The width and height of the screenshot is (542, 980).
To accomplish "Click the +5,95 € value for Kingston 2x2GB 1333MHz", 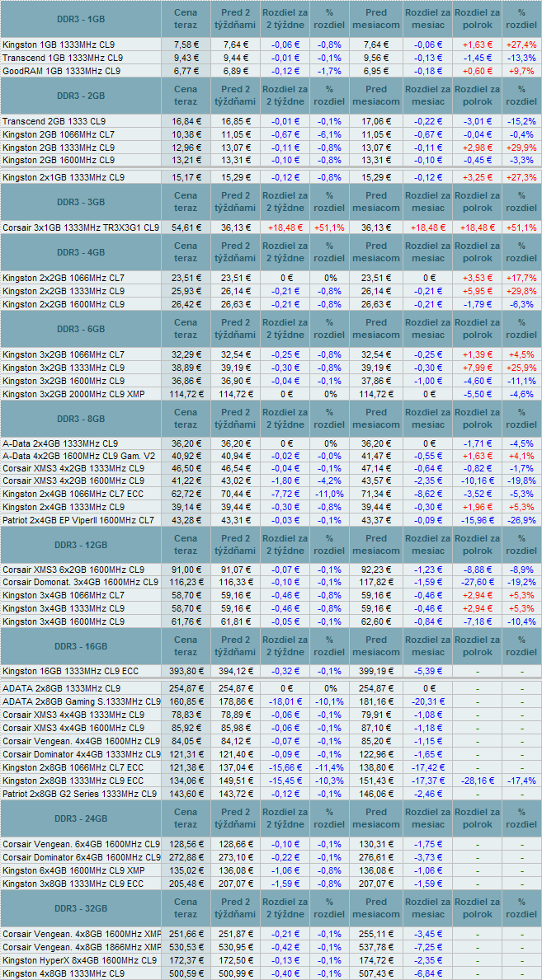I will pyautogui.click(x=478, y=291).
